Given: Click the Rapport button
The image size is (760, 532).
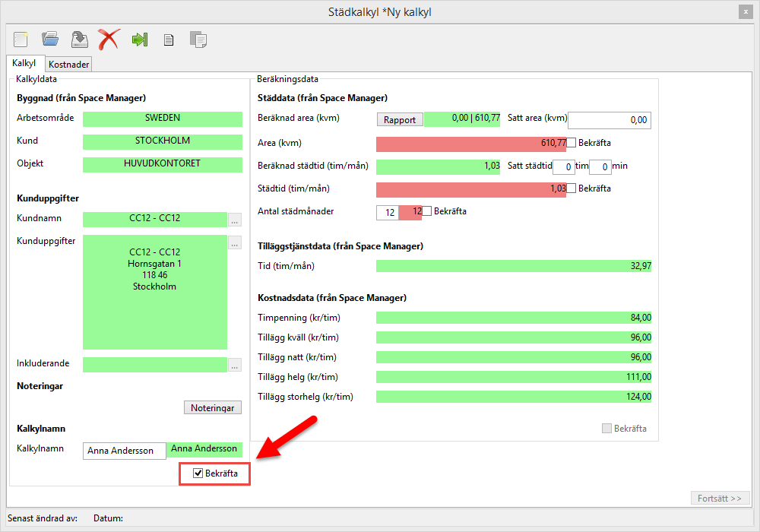Looking at the screenshot, I should 400,119.
